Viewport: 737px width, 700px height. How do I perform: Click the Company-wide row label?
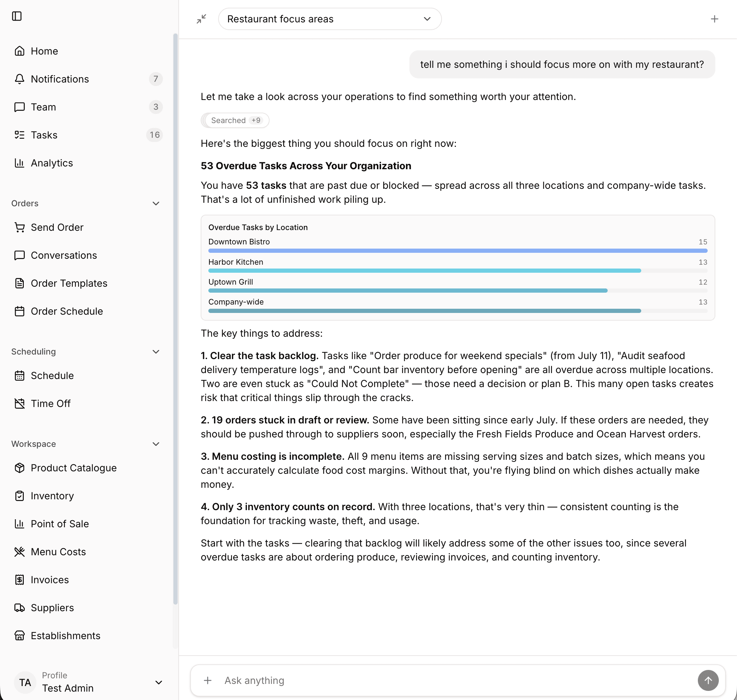coord(236,302)
